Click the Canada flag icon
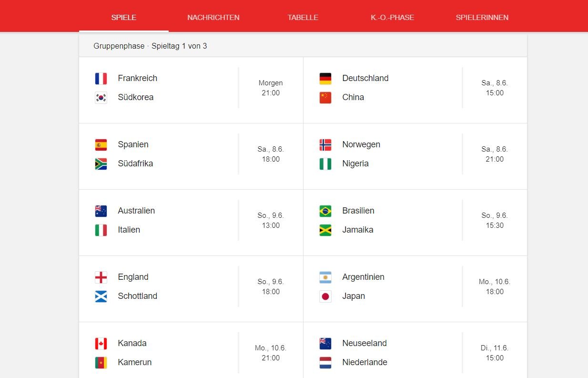Viewport: 588px width, 378px height. pyautogui.click(x=101, y=344)
